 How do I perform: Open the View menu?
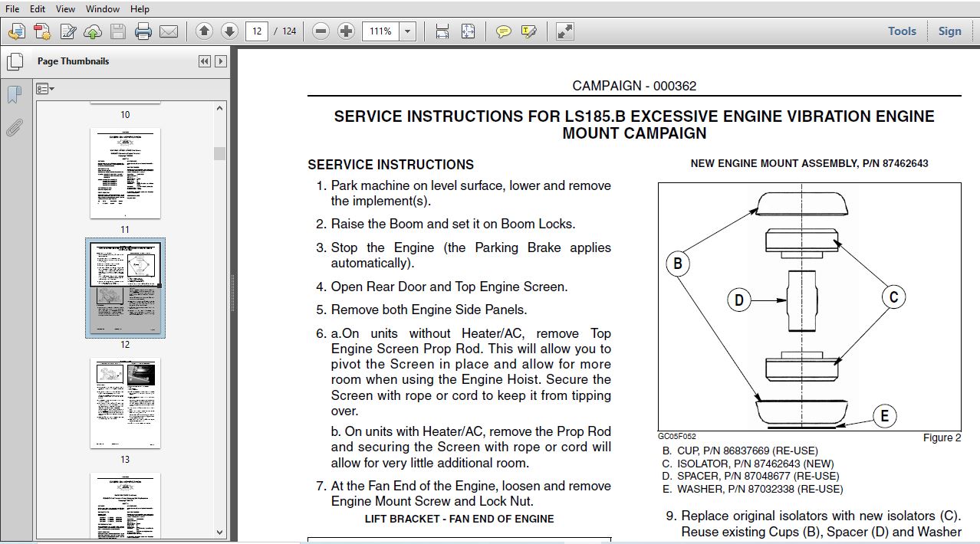click(x=65, y=9)
